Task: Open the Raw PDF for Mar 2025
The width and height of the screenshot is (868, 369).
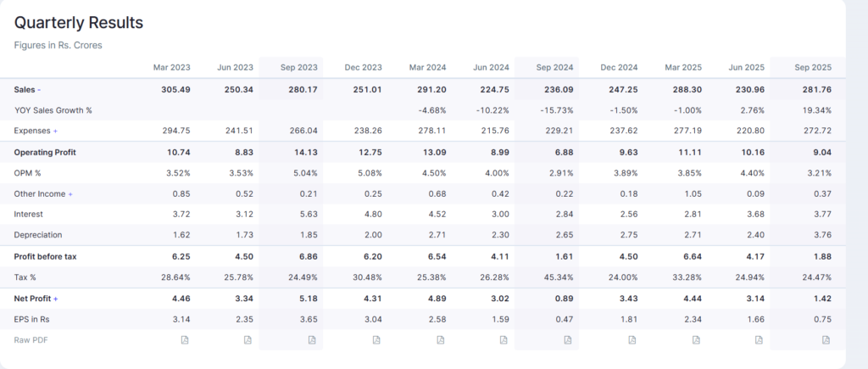Action: coord(696,339)
